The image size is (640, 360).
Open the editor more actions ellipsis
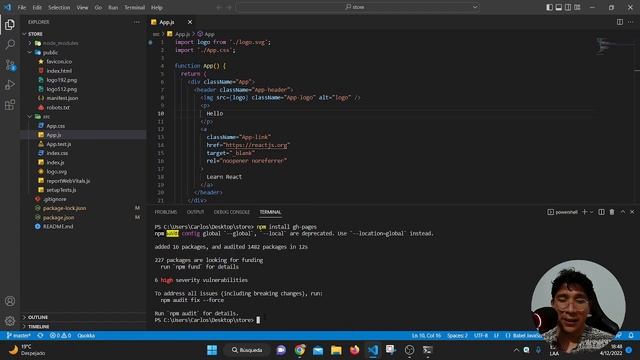(631, 22)
